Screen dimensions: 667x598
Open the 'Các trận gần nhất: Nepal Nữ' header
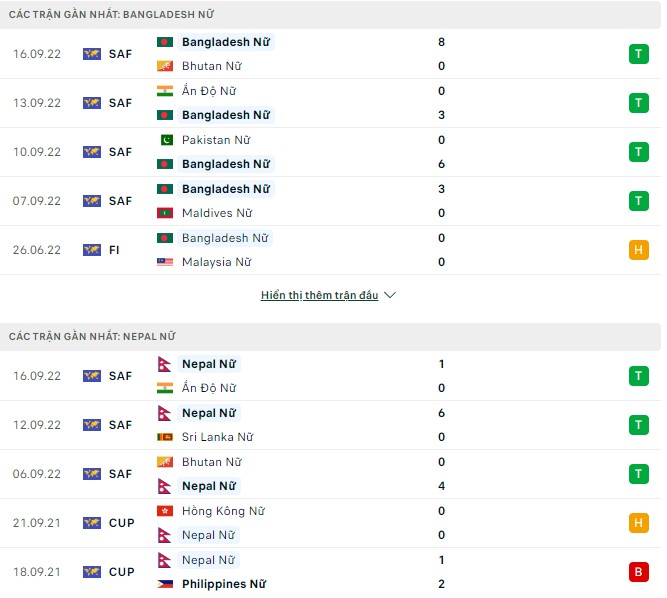(92, 337)
